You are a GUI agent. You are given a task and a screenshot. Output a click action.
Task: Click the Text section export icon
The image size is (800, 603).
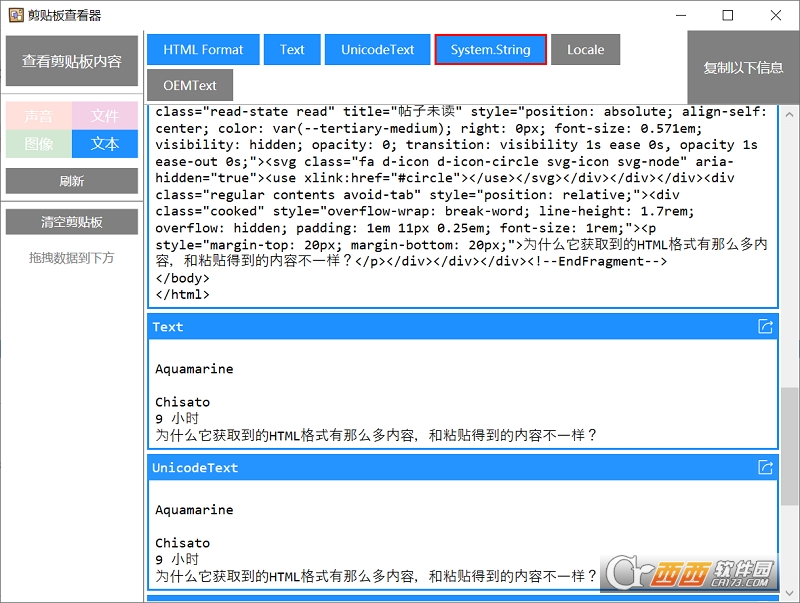[765, 326]
